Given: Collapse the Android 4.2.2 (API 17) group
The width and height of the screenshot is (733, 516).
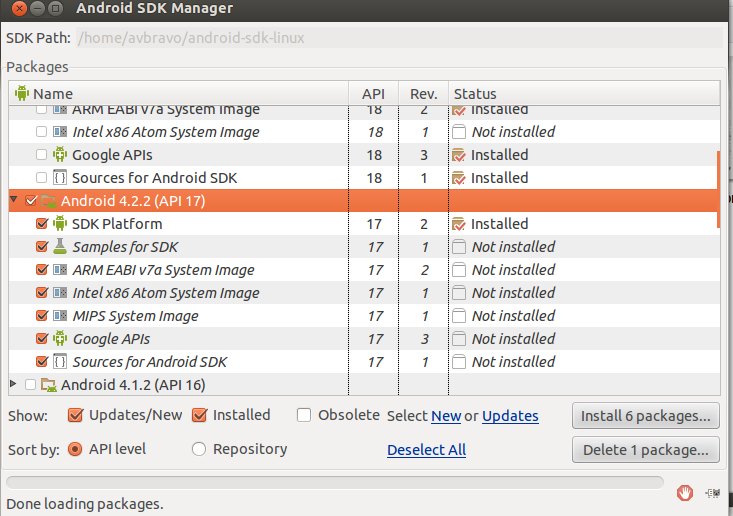Looking at the screenshot, I should pyautogui.click(x=14, y=200).
